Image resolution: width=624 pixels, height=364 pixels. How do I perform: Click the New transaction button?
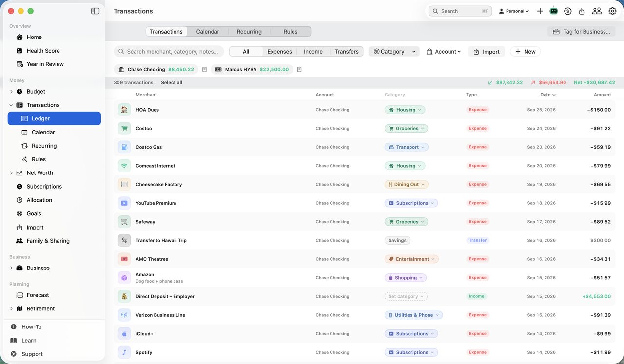point(526,52)
